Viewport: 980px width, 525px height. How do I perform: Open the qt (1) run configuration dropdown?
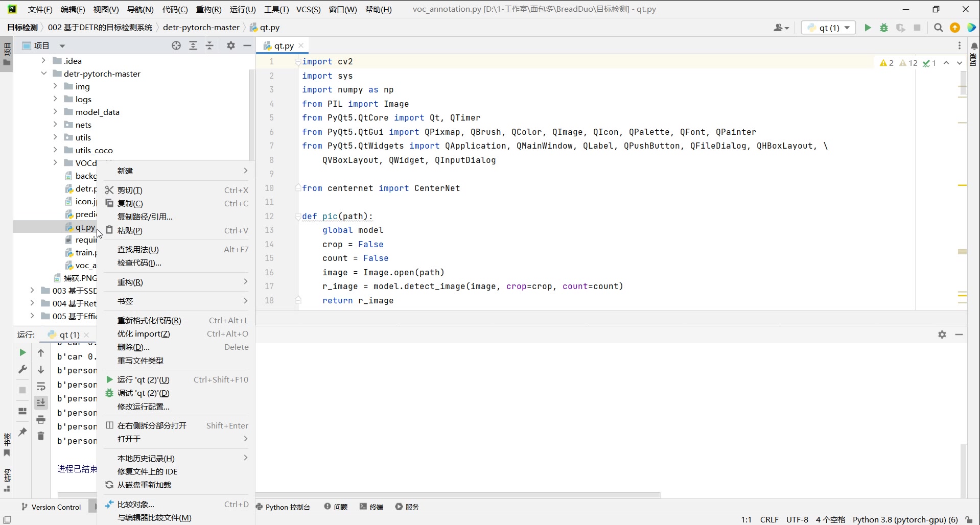pos(828,28)
